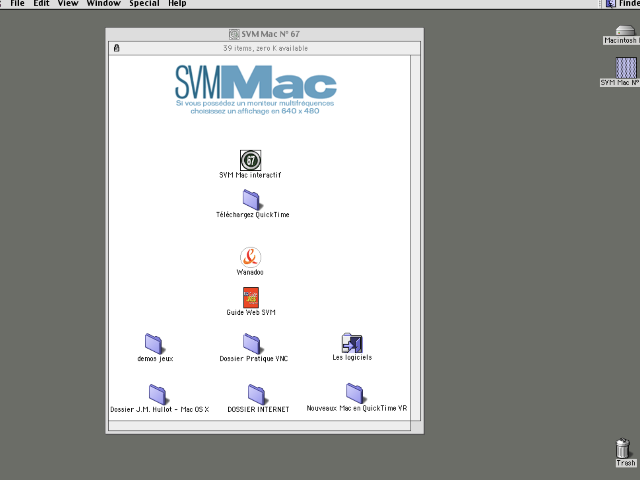Viewport: 640px width, 480px height.
Task: Click the 'SVM Mac interactif' label
Action: pyautogui.click(x=250, y=175)
